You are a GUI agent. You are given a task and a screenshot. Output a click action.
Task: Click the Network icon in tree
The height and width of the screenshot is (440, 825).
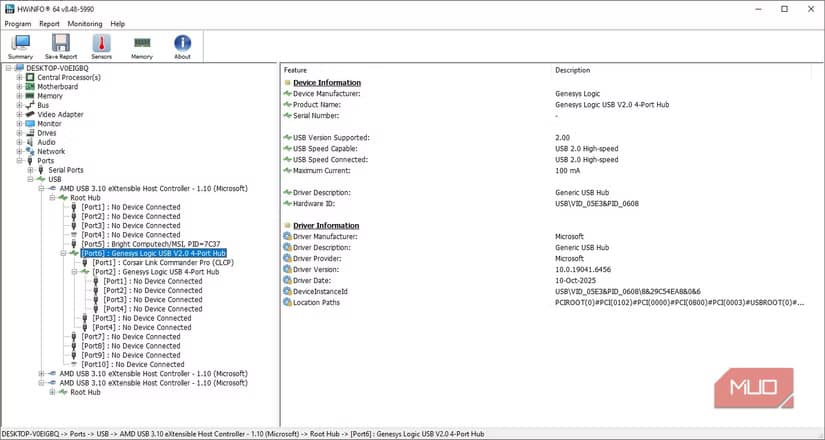point(30,152)
